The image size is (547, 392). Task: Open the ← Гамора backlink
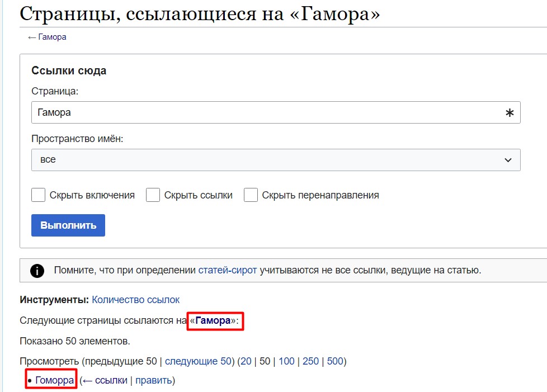(52, 37)
